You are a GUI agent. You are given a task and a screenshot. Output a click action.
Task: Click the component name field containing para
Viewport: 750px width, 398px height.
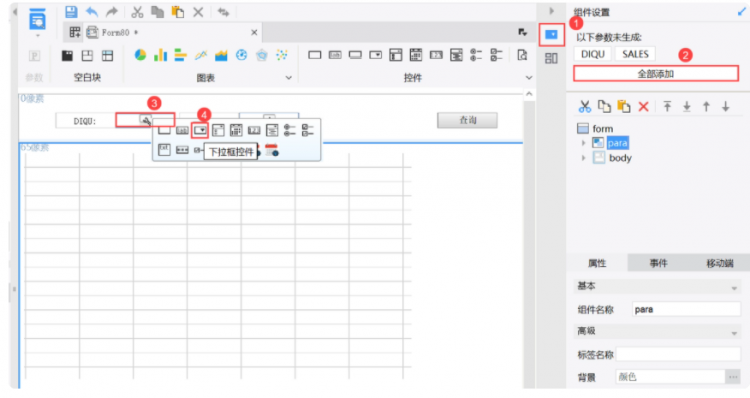(686, 310)
